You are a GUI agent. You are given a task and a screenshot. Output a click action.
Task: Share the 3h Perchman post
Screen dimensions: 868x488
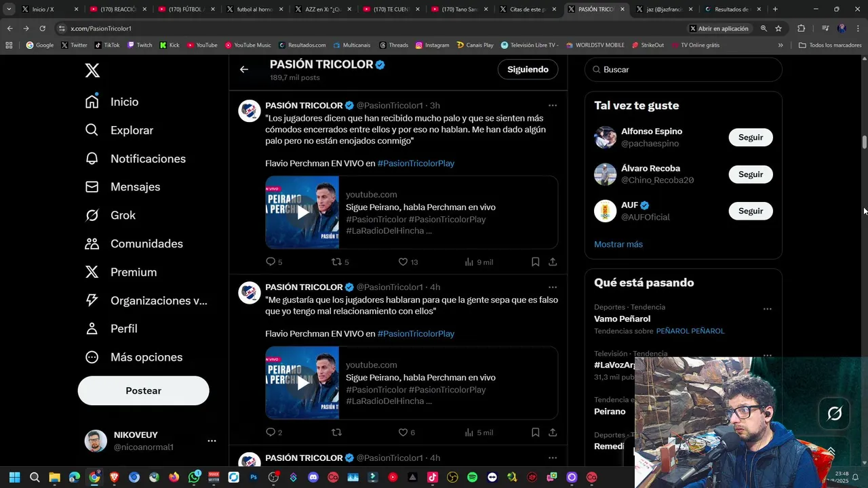click(553, 262)
